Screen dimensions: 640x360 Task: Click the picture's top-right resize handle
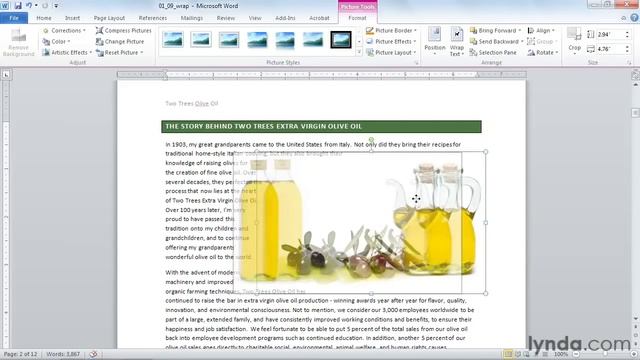486,152
